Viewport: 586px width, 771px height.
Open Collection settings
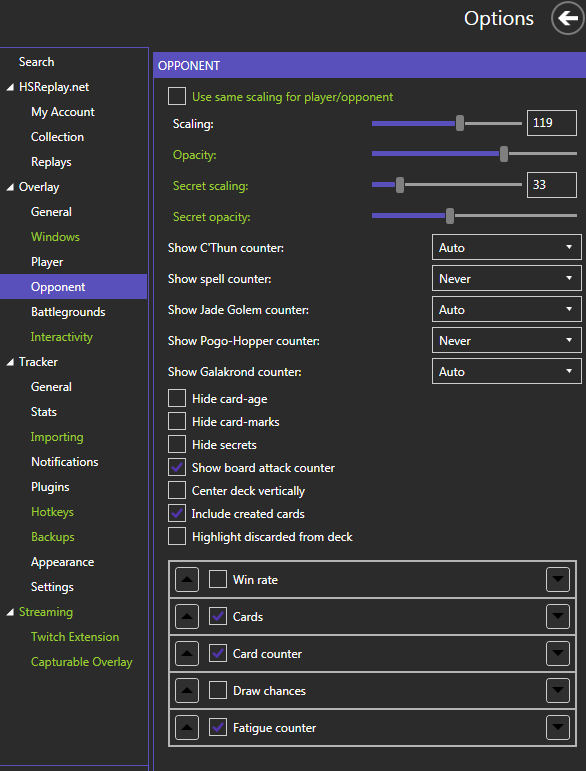(x=58, y=137)
